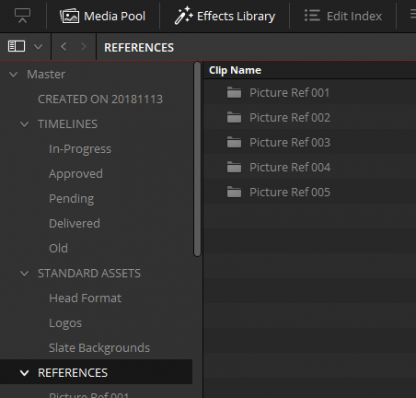
Task: Select the Approved bin
Action: 76,174
